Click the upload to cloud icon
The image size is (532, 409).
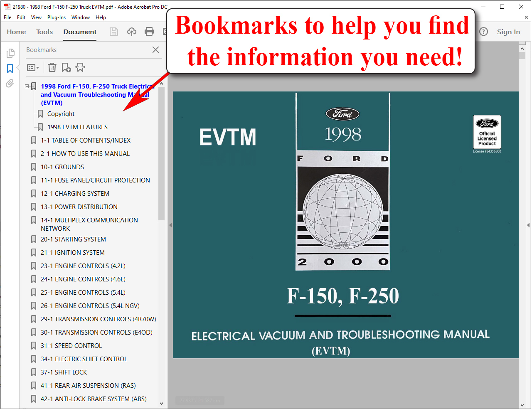(131, 32)
